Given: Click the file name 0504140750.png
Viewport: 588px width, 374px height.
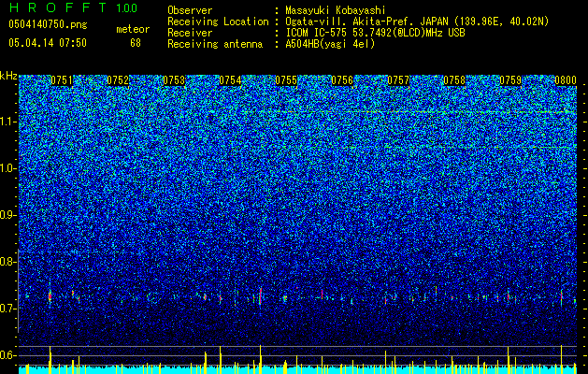Looking at the screenshot, I should 48,24.
